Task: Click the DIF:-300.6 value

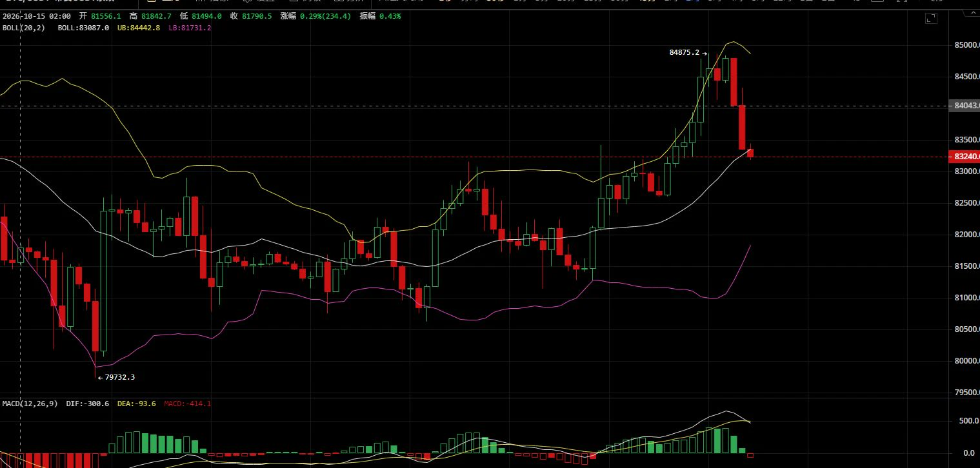Action: tap(88, 404)
